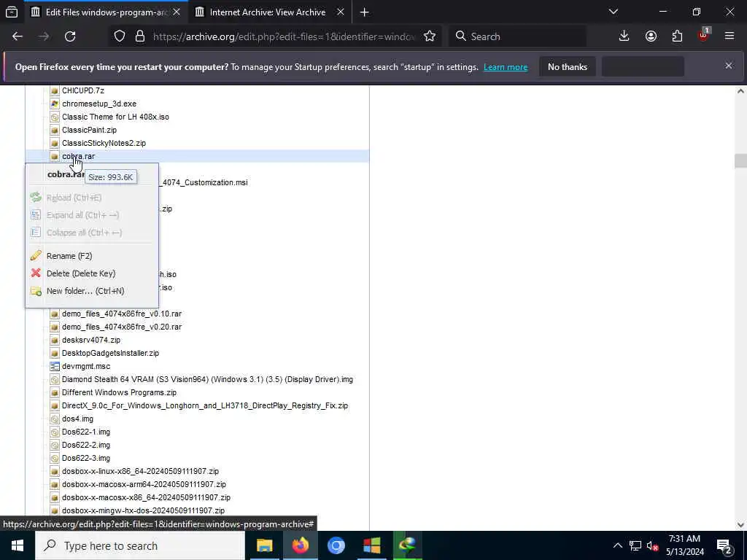Click the page vertical scrollbar thumb
This screenshot has width=747, height=560.
tap(740, 161)
